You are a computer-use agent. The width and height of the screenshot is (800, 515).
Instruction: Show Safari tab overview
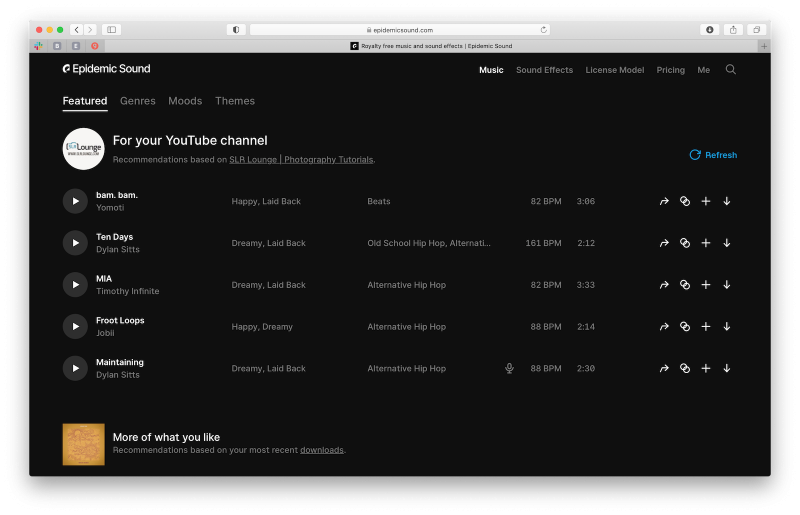[757, 30]
